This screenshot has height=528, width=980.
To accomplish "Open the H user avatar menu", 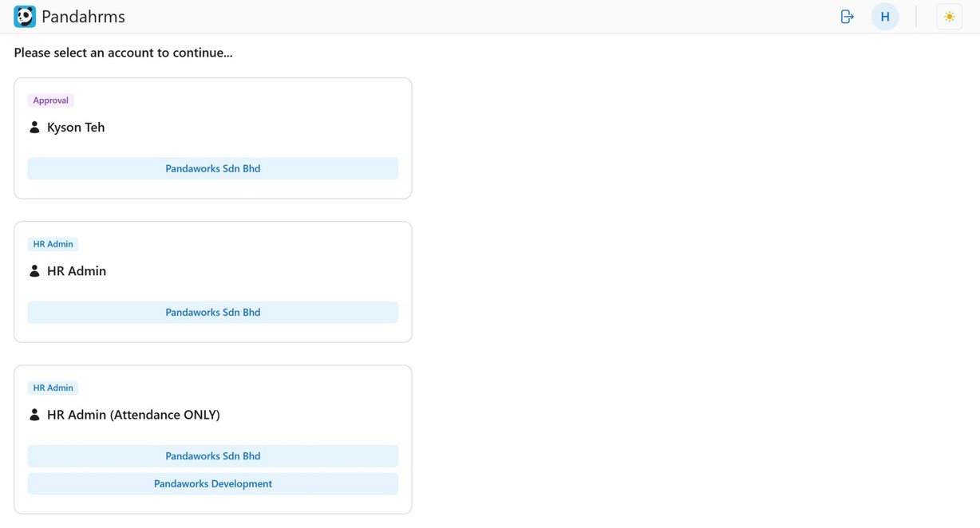I will coord(884,17).
